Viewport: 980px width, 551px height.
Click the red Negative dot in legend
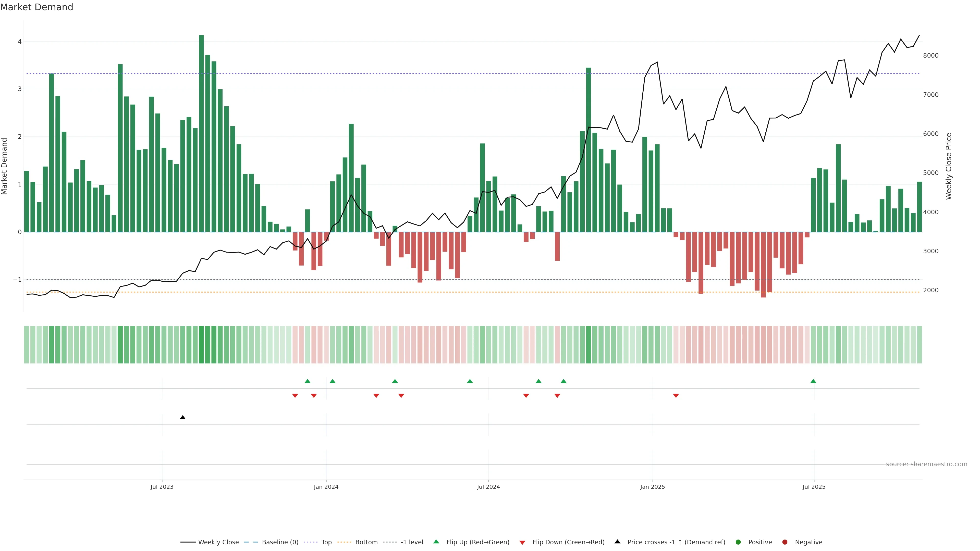tap(785, 542)
